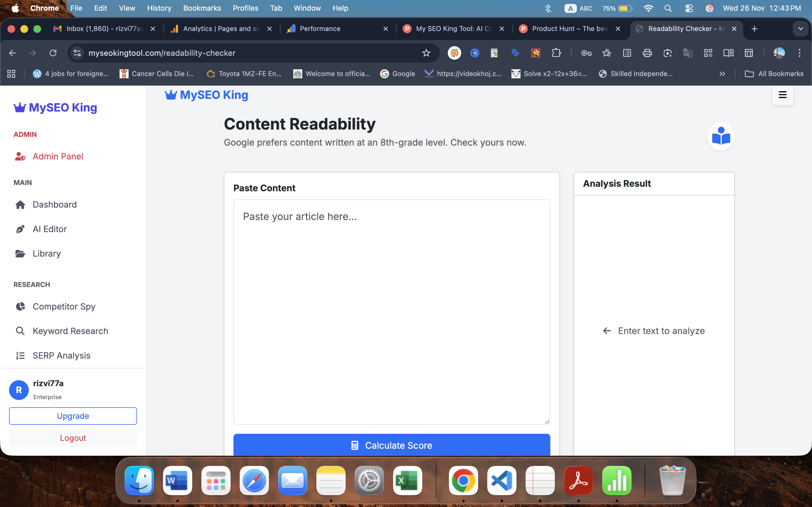Click the Calculate Score button
The image size is (812, 507).
(392, 445)
